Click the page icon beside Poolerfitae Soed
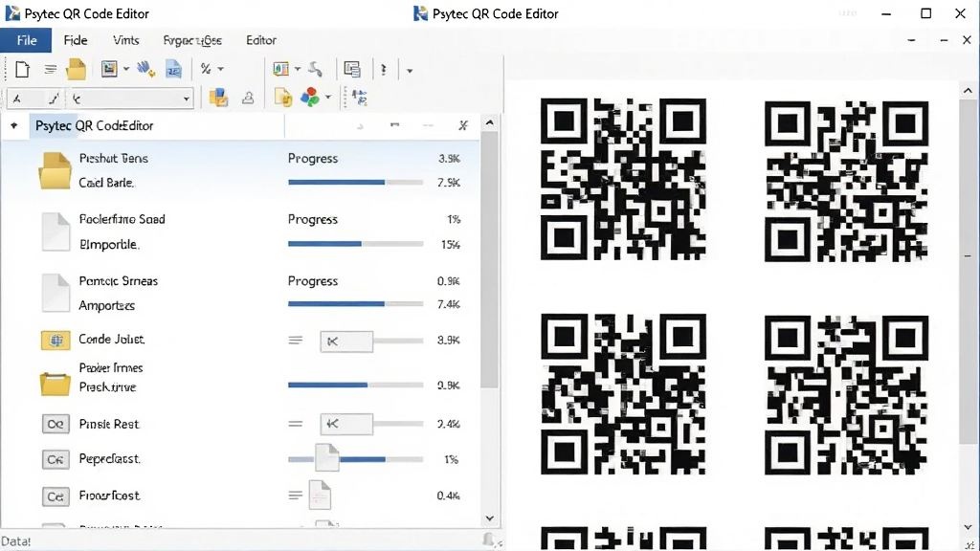This screenshot has width=980, height=551. 56,231
